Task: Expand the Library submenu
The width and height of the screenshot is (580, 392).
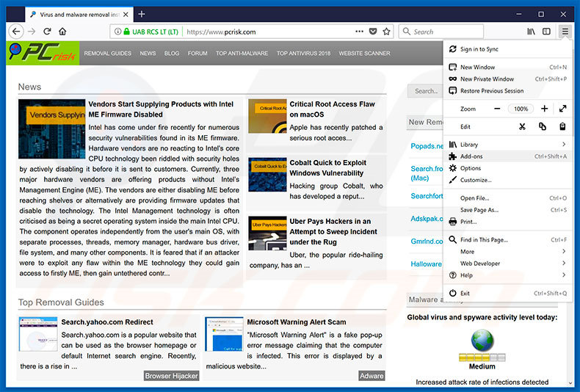Action: click(x=508, y=145)
